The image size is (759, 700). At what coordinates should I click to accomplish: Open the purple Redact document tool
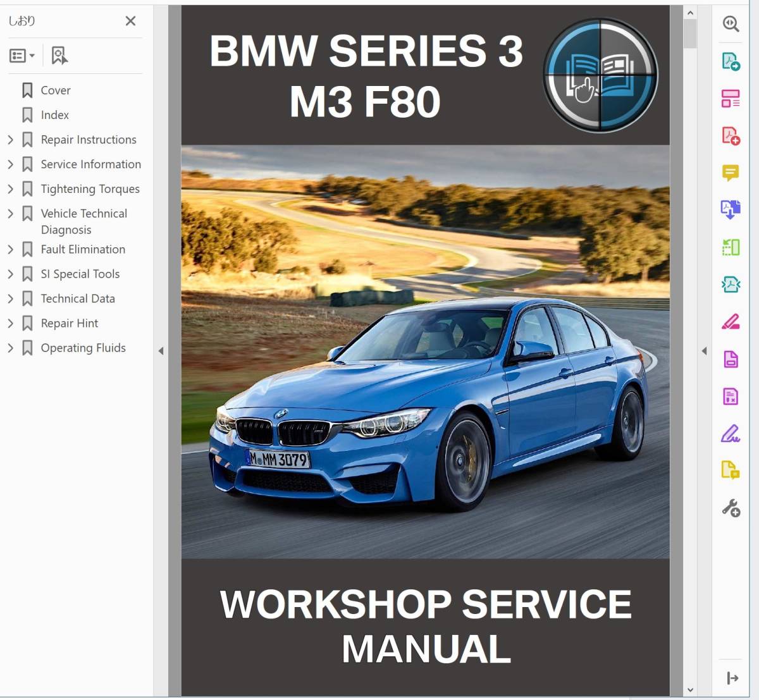731,396
